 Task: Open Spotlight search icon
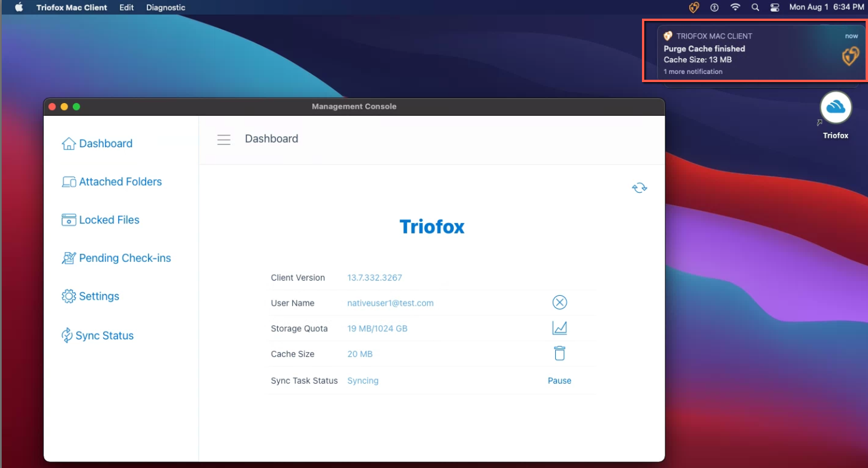(x=756, y=8)
